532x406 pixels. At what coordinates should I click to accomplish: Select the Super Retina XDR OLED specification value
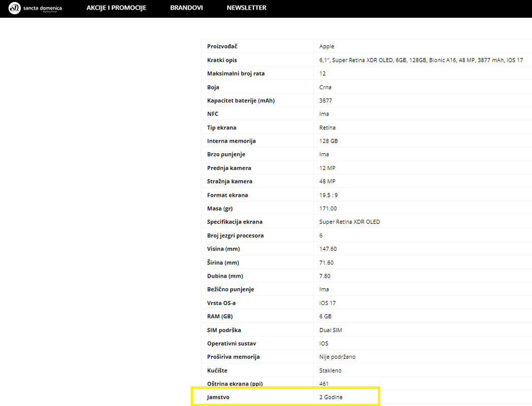349,222
